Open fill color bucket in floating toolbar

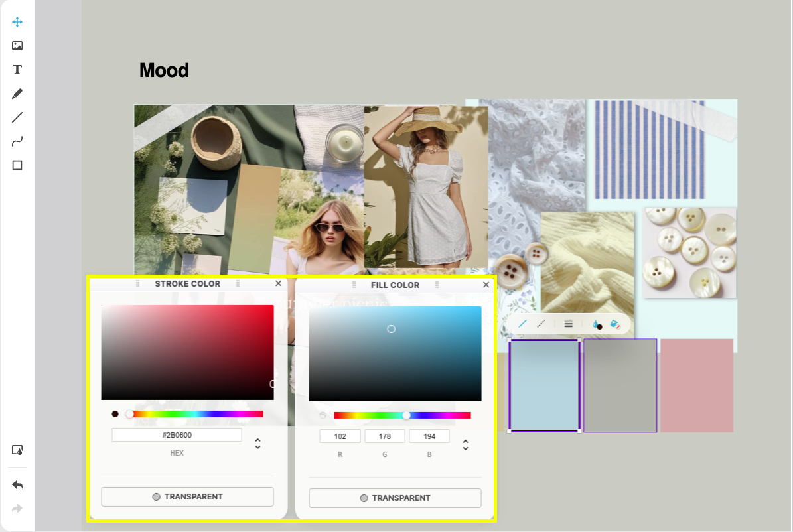point(615,324)
